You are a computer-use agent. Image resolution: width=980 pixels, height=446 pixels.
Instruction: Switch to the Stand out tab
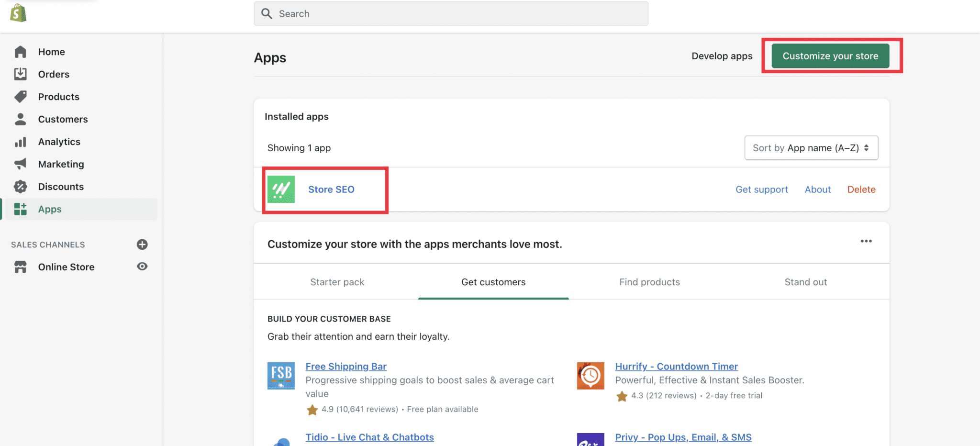pos(806,282)
